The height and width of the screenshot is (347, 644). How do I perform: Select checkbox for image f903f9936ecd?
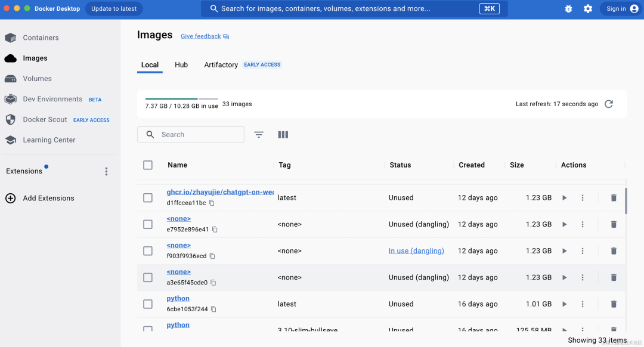(148, 251)
